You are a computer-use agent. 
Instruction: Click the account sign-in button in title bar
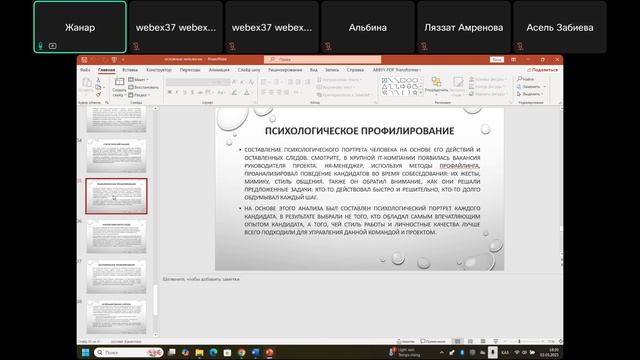(x=496, y=60)
